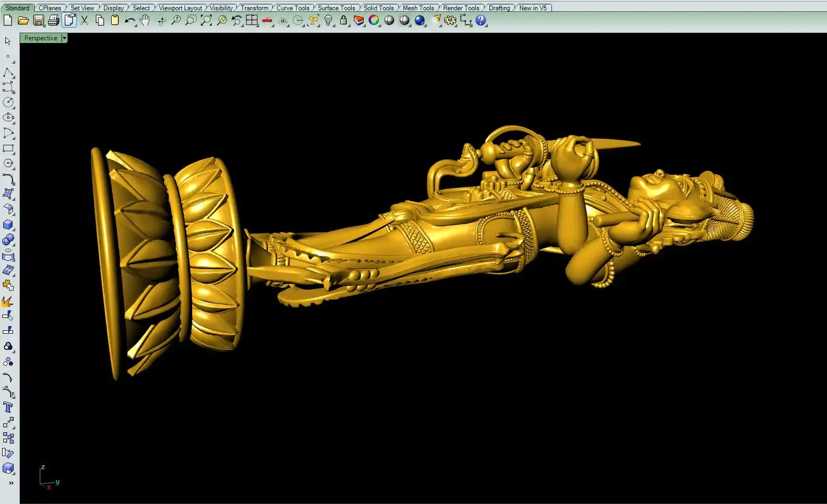Click the Rectangle tool icon
Viewport: 827px width, 504px height.
(x=8, y=148)
